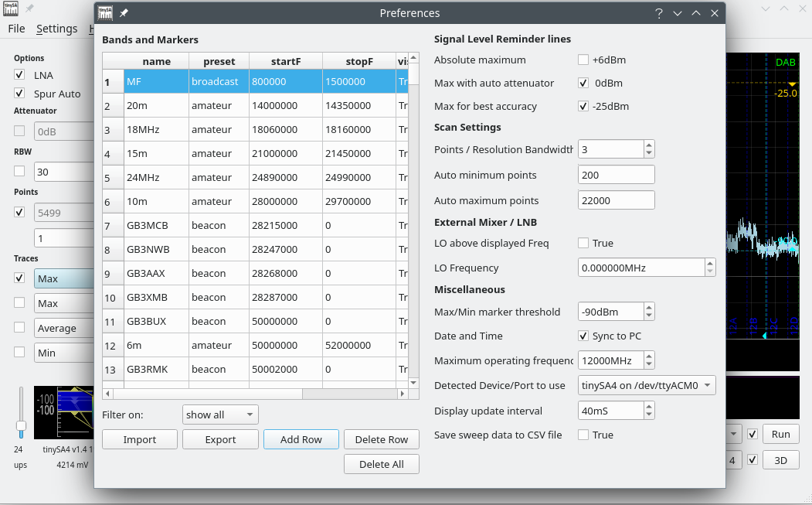Toggle Spur Auto option in main window

tap(19, 94)
